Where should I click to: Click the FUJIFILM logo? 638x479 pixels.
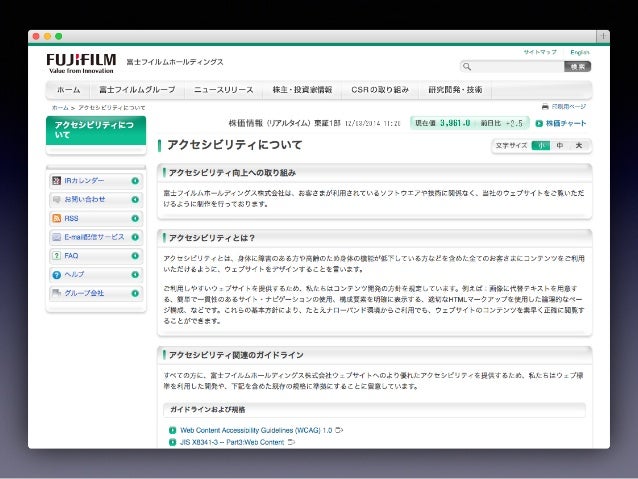click(x=81, y=63)
